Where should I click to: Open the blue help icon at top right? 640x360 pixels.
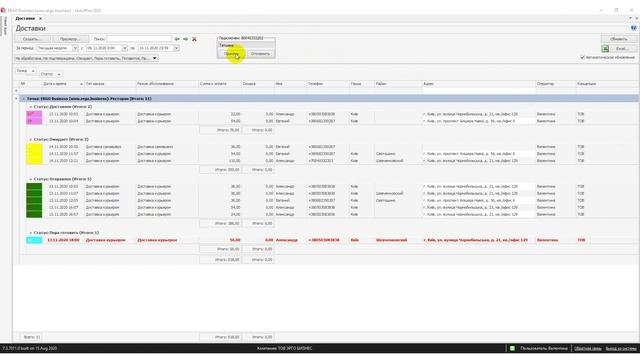(x=633, y=28)
